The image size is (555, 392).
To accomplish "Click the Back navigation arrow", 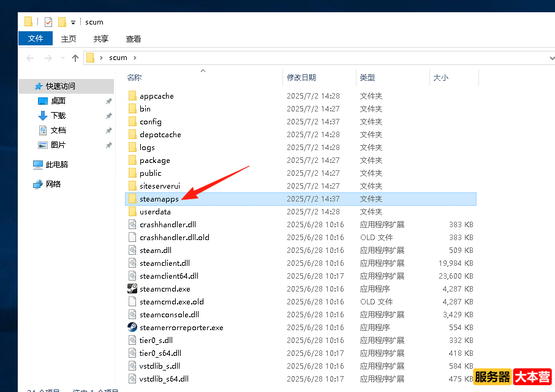I will (x=31, y=58).
